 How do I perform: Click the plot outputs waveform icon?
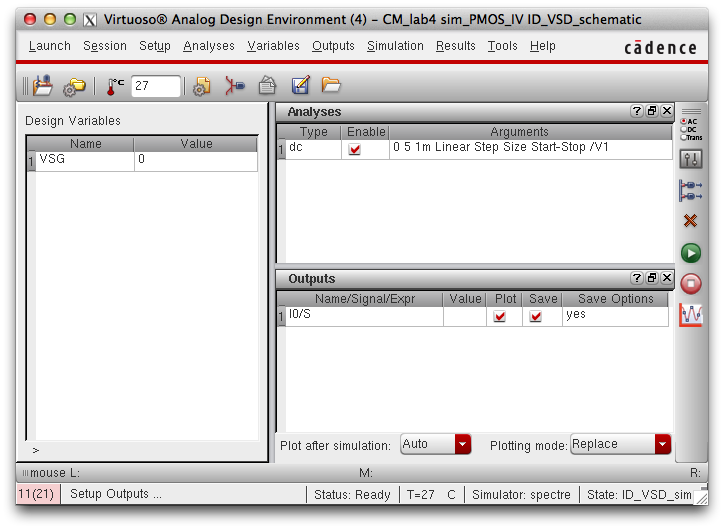point(691,315)
